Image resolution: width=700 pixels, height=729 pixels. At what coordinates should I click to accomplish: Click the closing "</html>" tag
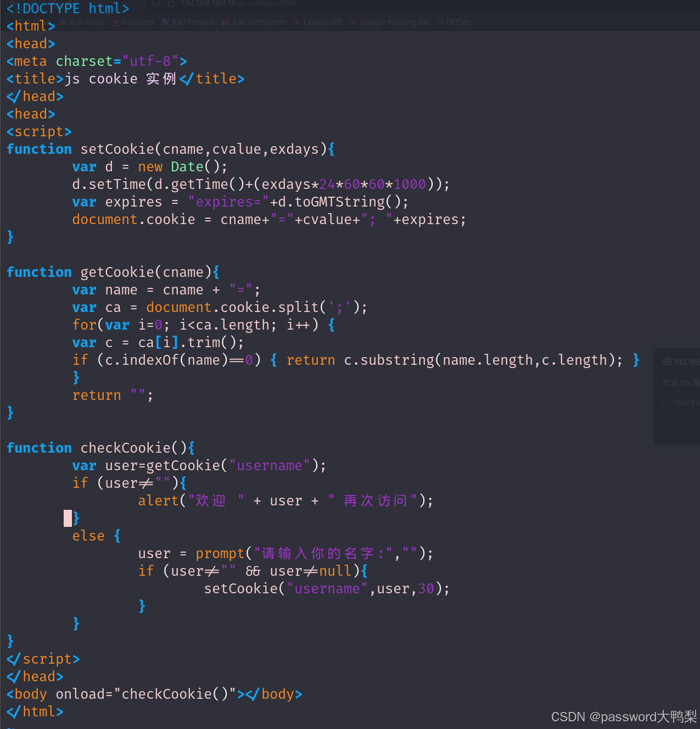coord(35,711)
